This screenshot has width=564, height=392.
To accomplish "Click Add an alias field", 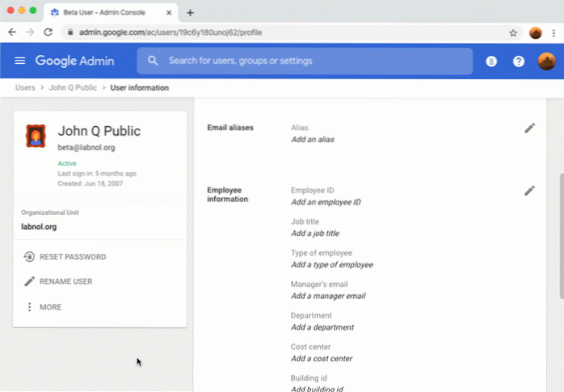I will (x=313, y=140).
